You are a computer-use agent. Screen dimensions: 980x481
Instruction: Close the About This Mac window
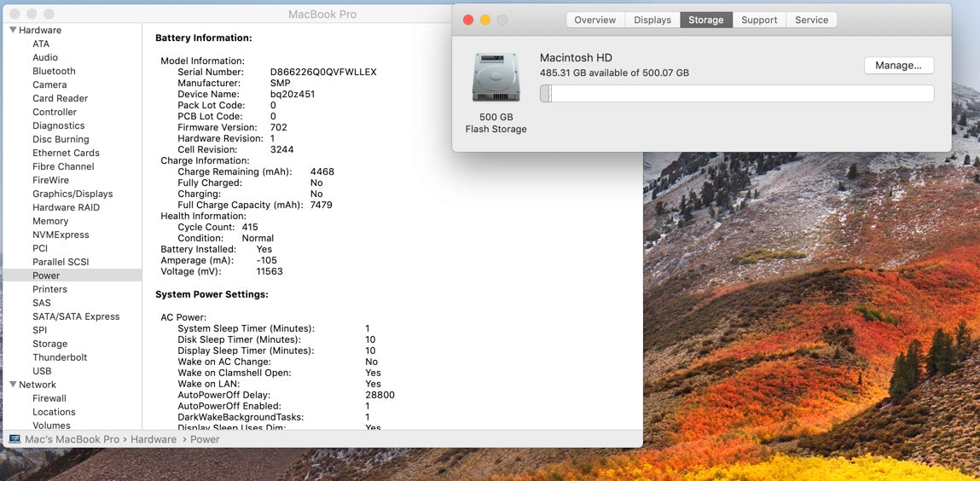[467, 20]
